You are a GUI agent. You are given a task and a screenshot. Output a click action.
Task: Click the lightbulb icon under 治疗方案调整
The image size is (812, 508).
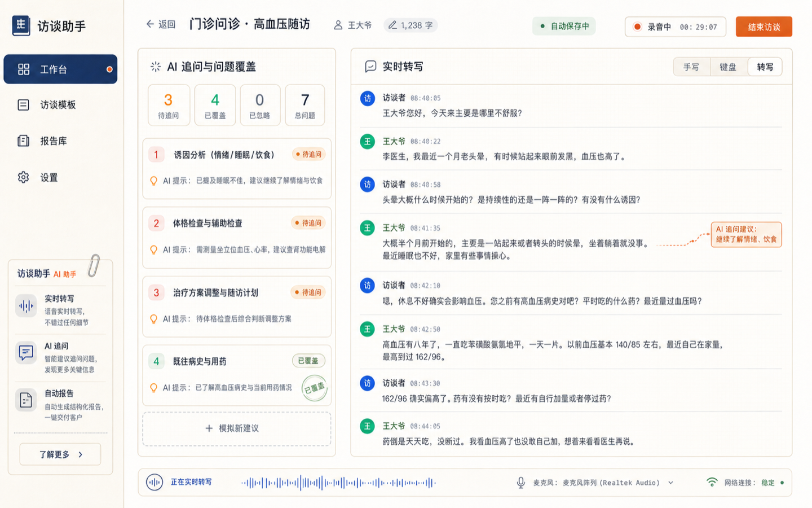coord(153,319)
